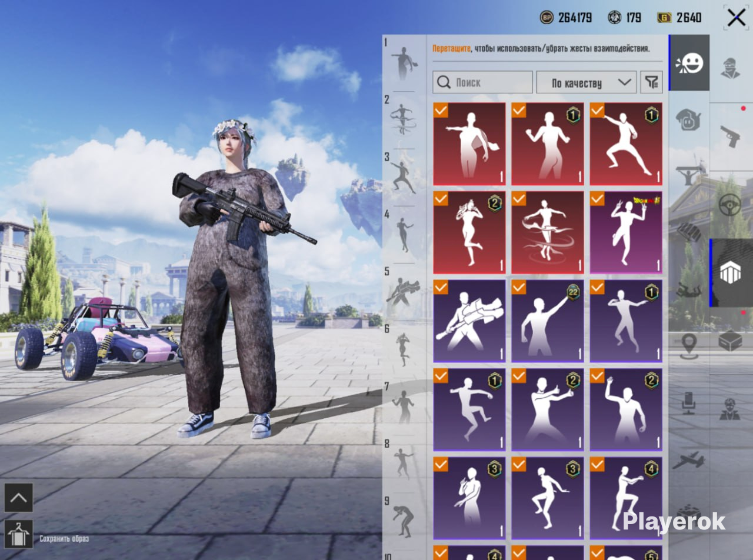Click the BP currency coin icon
Image resolution: width=753 pixels, height=560 pixels.
click(547, 18)
